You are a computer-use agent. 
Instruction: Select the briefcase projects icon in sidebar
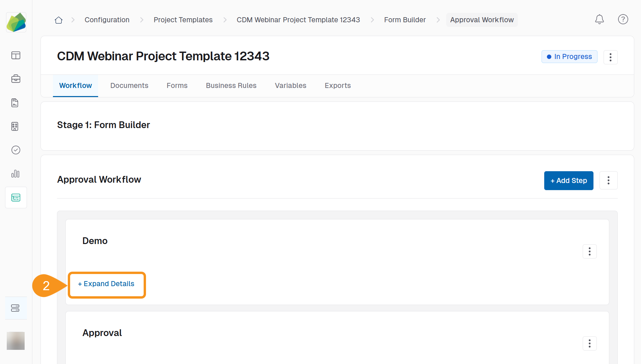click(16, 79)
